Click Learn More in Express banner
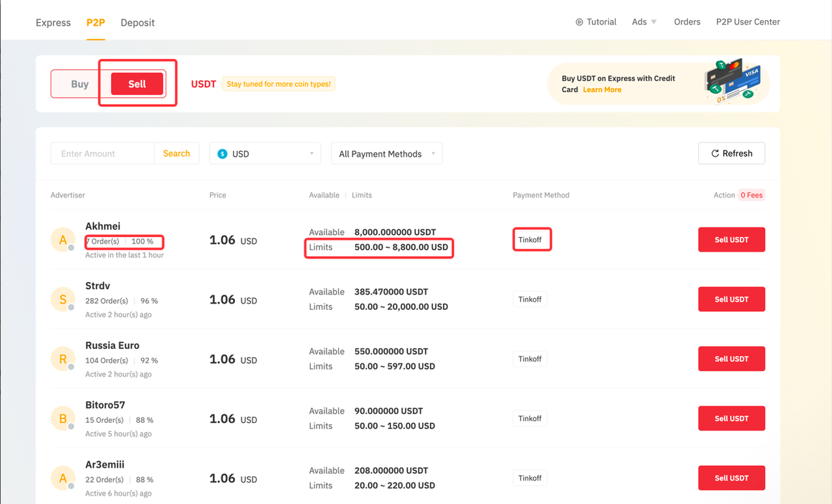 click(602, 89)
